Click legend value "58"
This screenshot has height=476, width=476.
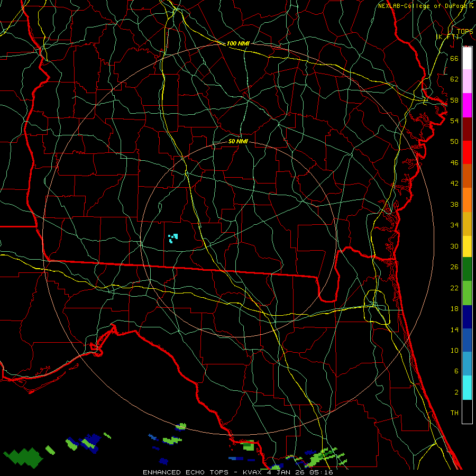tap(454, 100)
